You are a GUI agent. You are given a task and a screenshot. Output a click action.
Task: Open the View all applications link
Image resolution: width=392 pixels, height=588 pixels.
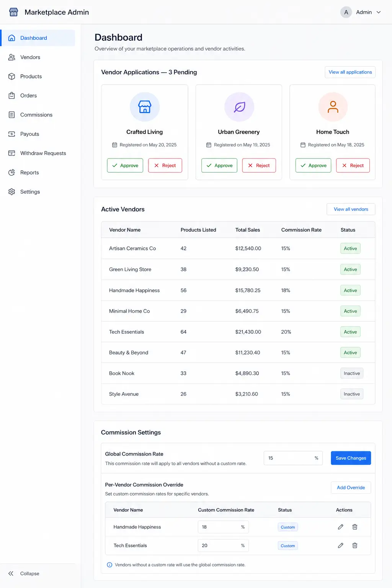350,72
